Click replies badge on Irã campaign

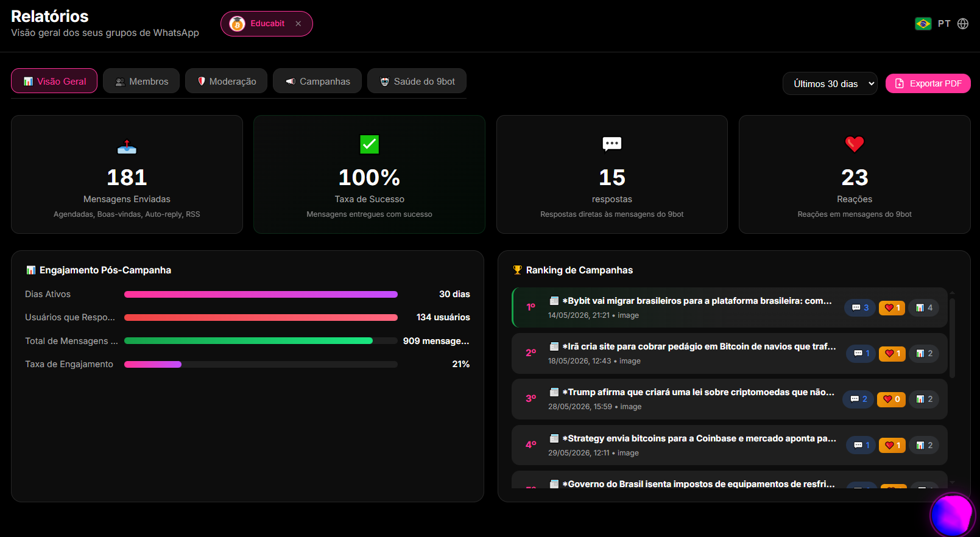tap(861, 353)
